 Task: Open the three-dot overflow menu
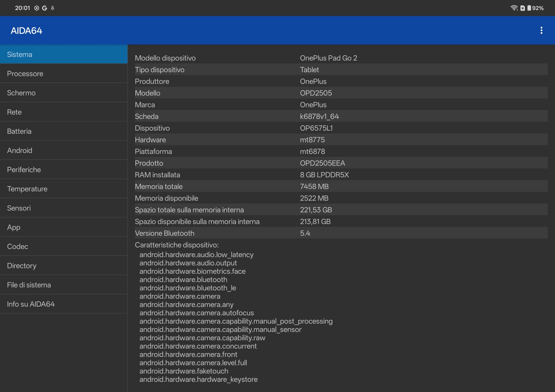541,31
